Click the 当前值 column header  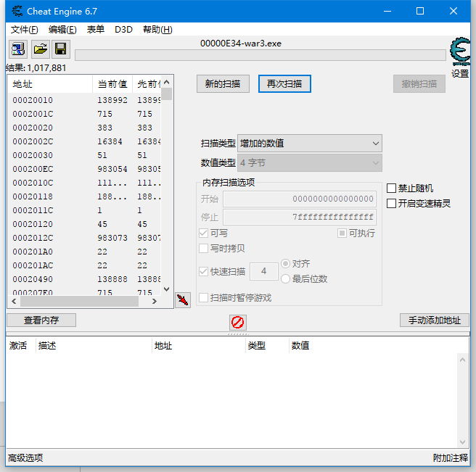(112, 84)
